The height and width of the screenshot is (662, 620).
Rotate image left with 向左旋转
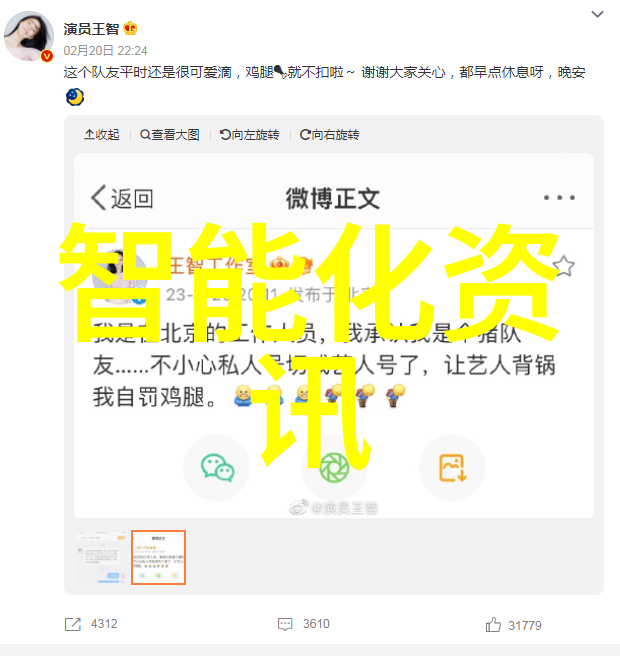tap(250, 135)
